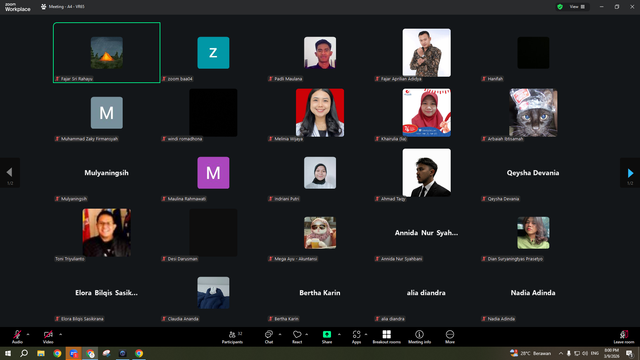Open the notification center icon

[630, 353]
